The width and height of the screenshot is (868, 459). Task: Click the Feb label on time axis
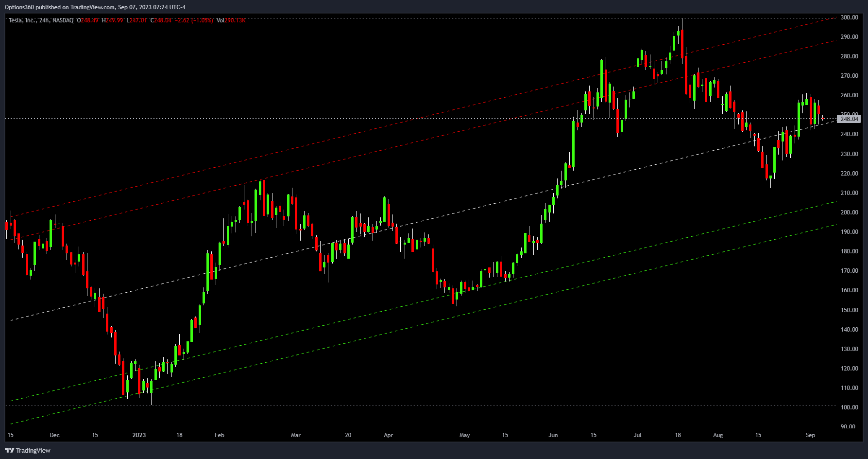tap(220, 435)
